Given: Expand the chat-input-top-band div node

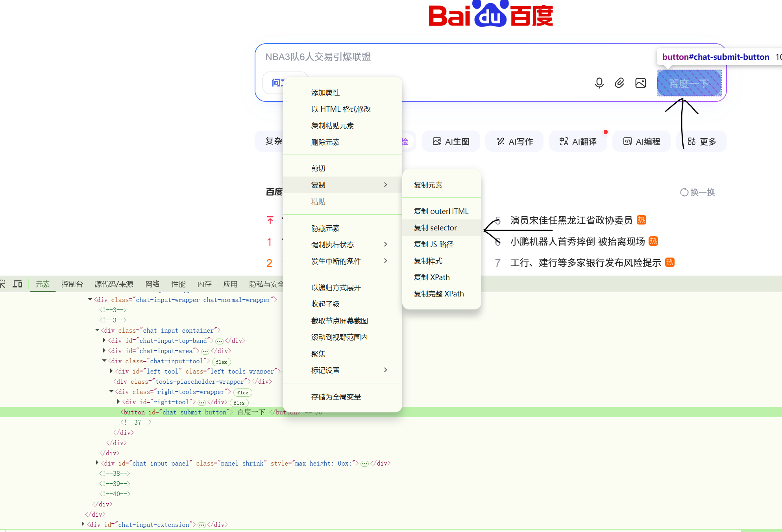Looking at the screenshot, I should click(104, 341).
